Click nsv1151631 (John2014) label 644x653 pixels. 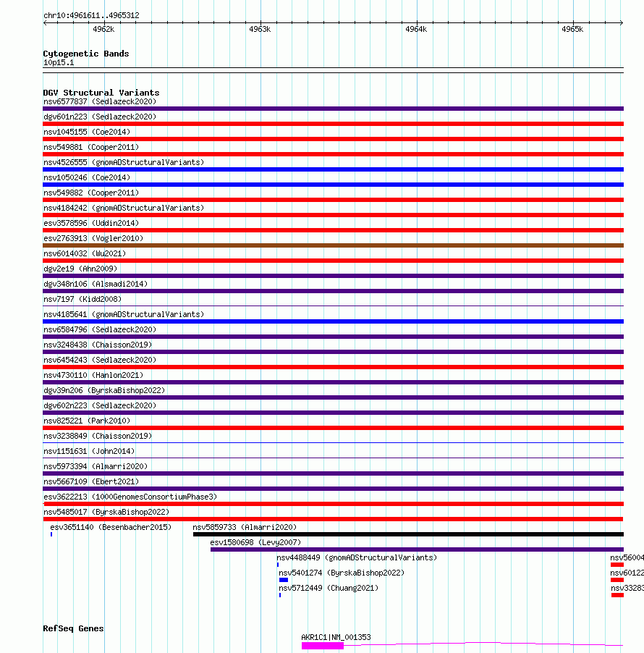click(89, 451)
